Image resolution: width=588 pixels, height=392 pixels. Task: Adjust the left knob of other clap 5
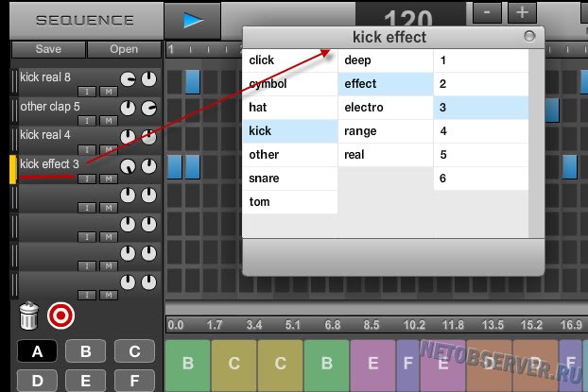pos(128,109)
